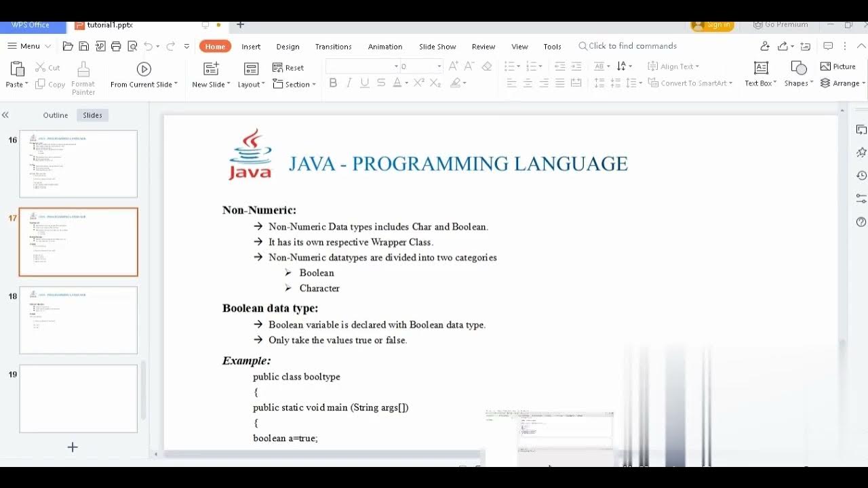Center align the text
The image size is (868, 488).
coord(528,83)
